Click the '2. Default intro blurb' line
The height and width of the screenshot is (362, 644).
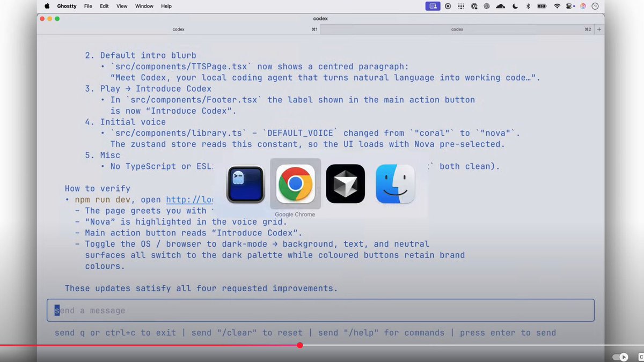[140, 55]
